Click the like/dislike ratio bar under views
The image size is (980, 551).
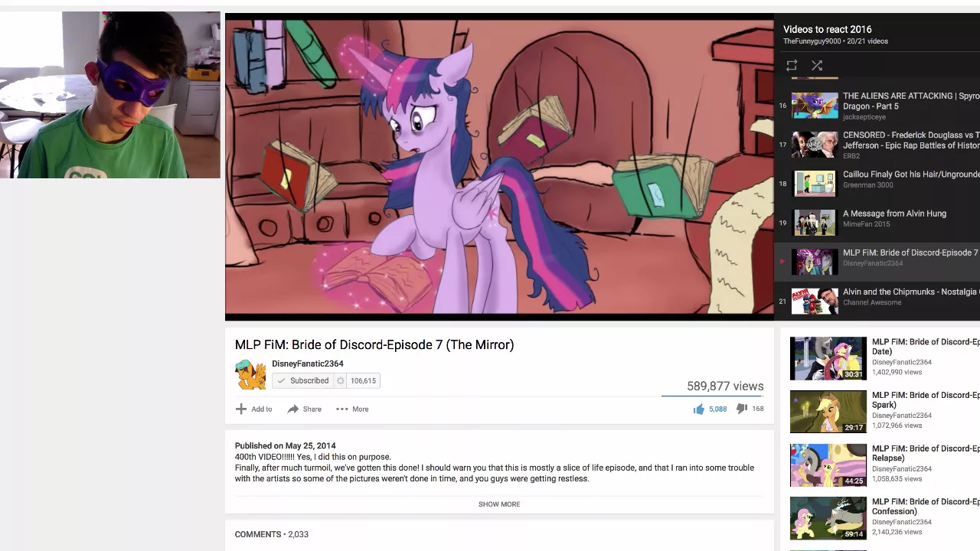(713, 396)
